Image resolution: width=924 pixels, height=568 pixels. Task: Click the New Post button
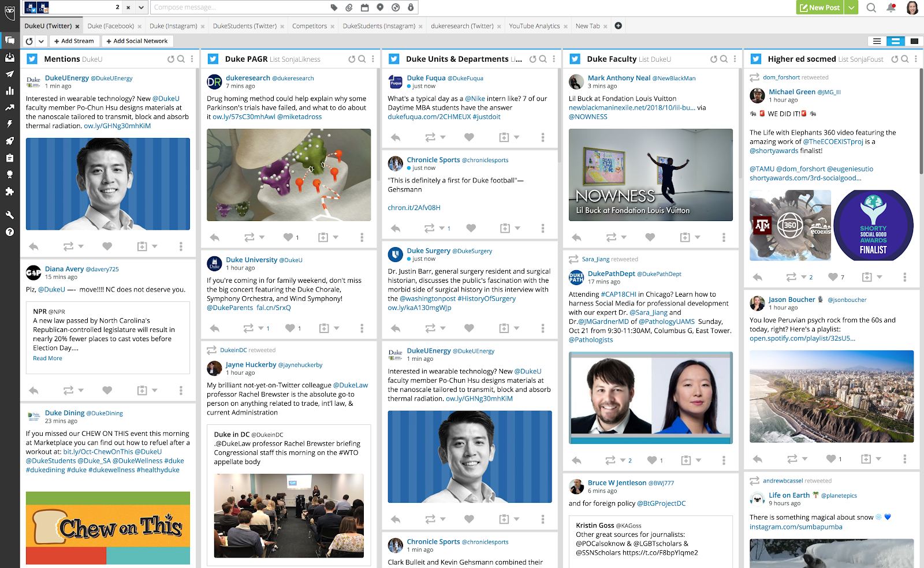click(x=820, y=8)
